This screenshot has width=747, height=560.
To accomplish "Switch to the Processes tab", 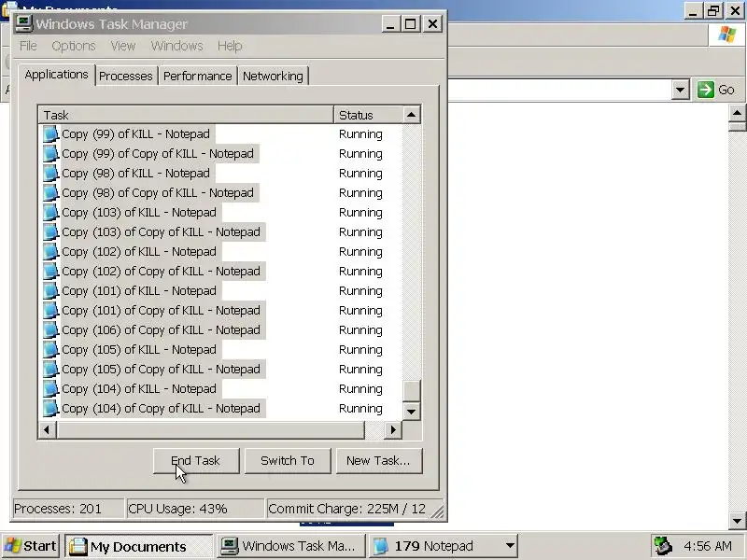I will (126, 77).
